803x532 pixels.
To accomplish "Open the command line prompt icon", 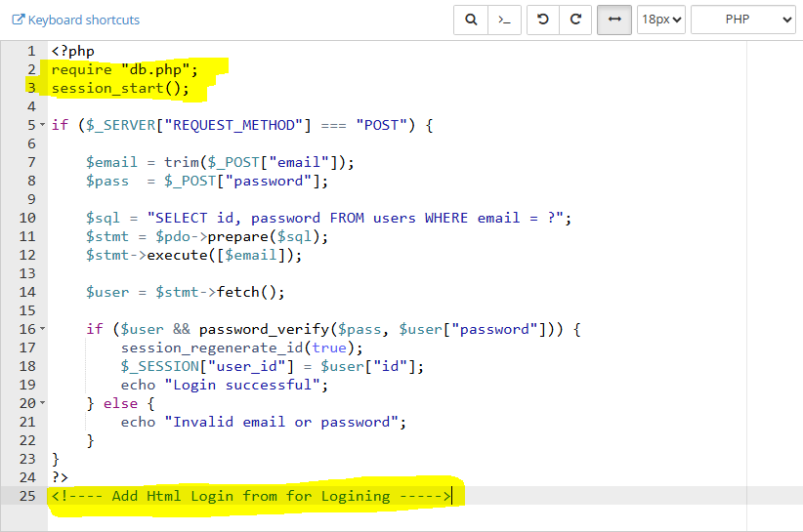I will (503, 20).
